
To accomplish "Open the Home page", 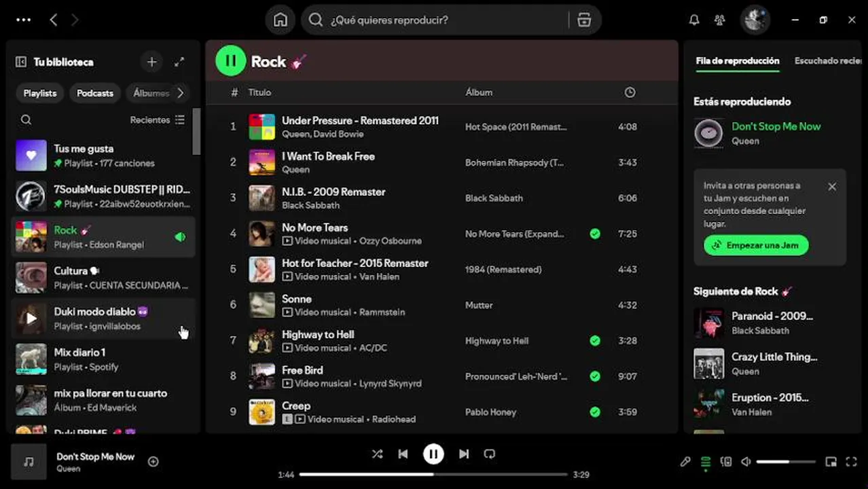I will pos(281,20).
